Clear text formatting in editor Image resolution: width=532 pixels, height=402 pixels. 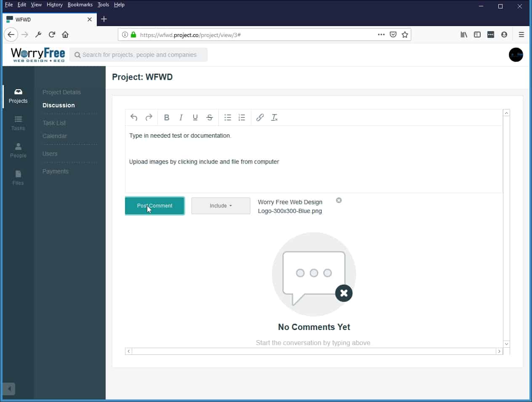[274, 117]
